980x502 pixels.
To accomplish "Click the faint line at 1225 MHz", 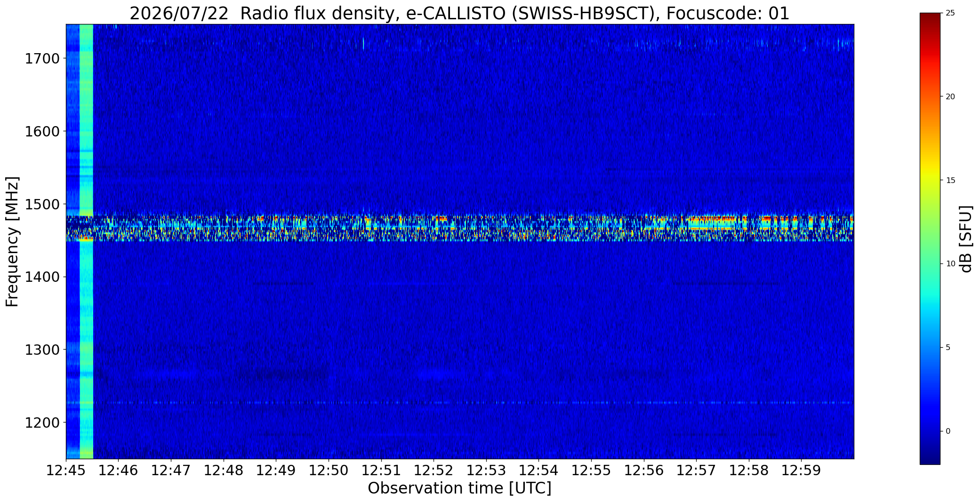I will 460,403.
